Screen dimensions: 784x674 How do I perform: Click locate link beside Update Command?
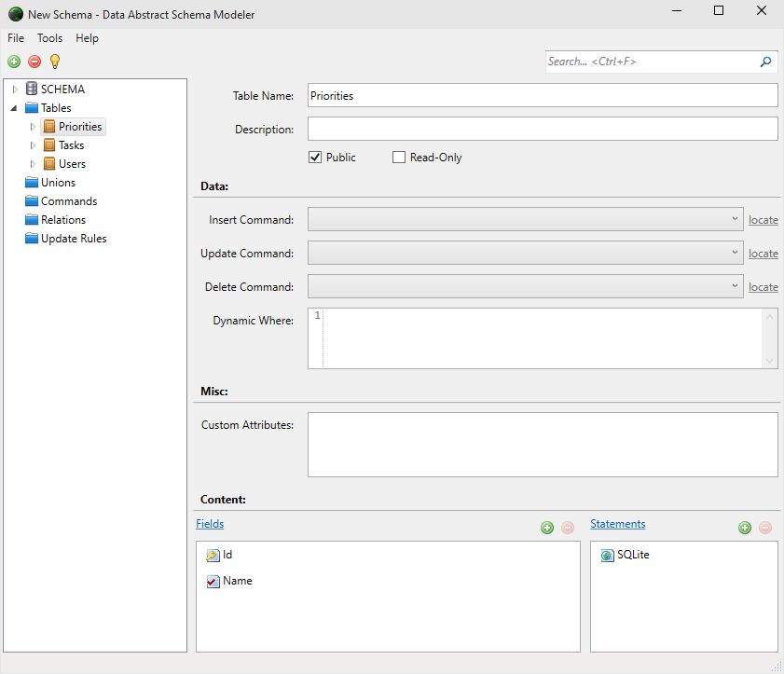763,254
